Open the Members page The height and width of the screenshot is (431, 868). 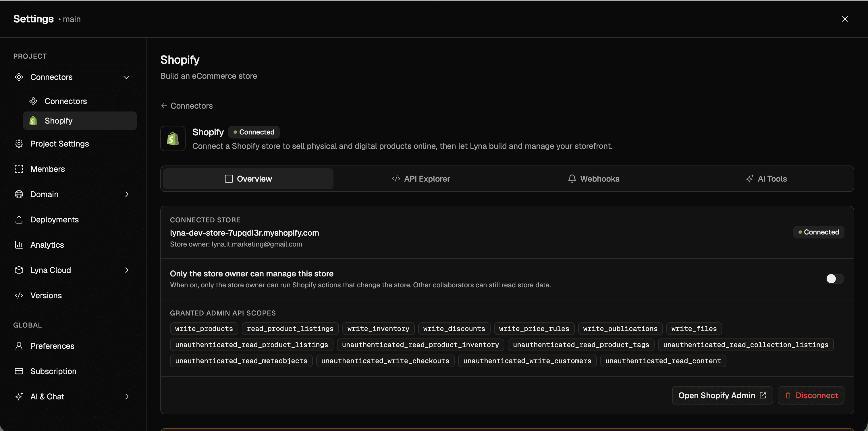pos(47,169)
